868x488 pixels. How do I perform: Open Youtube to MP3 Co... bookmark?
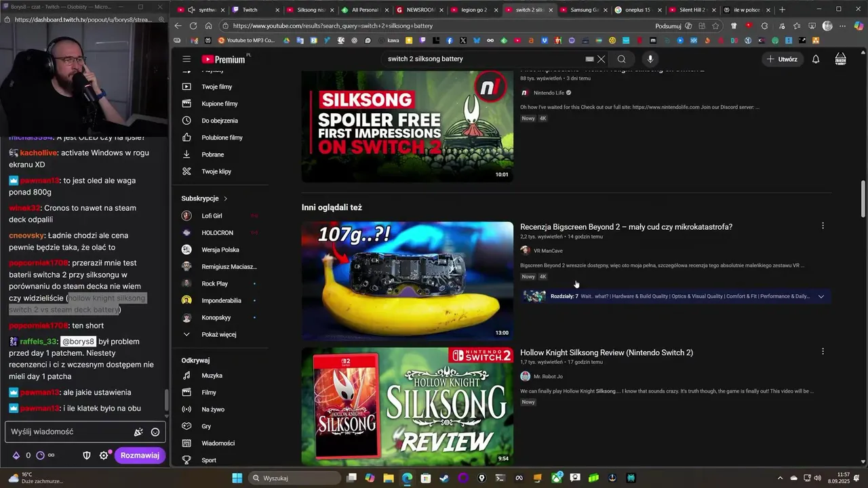245,41
